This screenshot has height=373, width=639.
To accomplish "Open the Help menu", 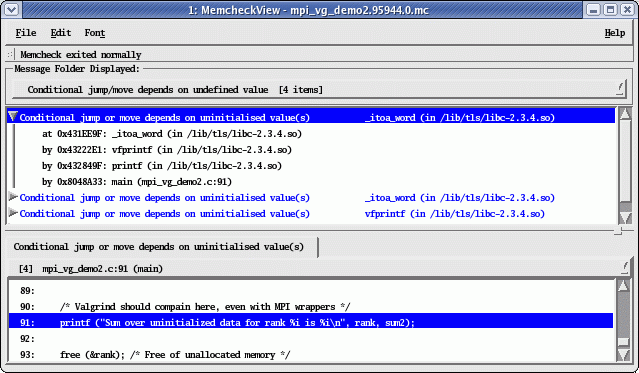I will tap(615, 33).
